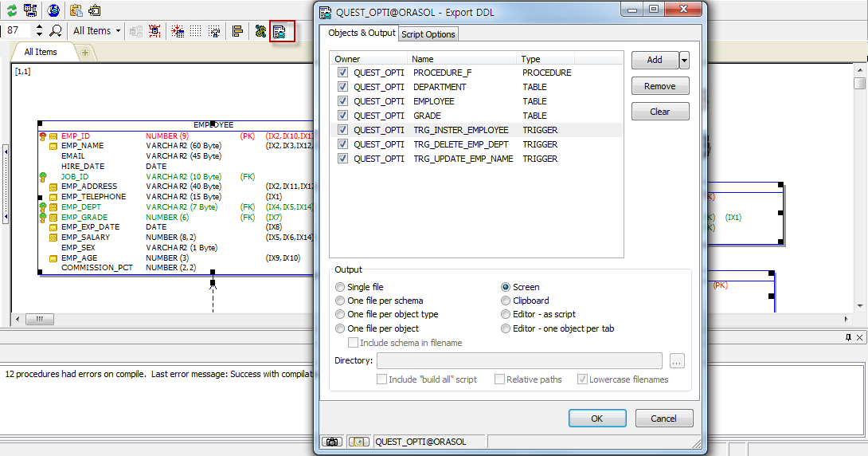Expand the Add button dropdown arrow

point(684,61)
